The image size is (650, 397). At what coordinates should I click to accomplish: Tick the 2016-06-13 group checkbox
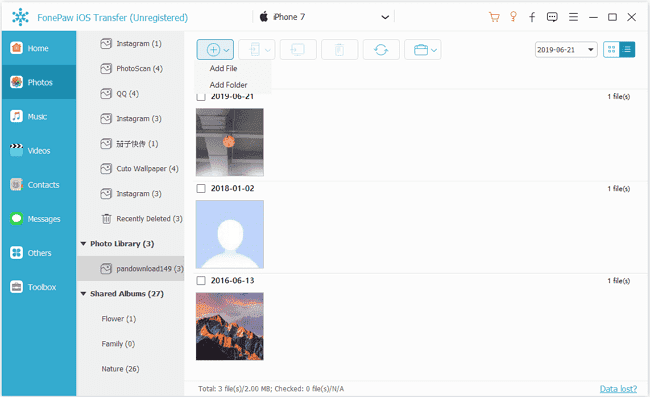tap(201, 281)
